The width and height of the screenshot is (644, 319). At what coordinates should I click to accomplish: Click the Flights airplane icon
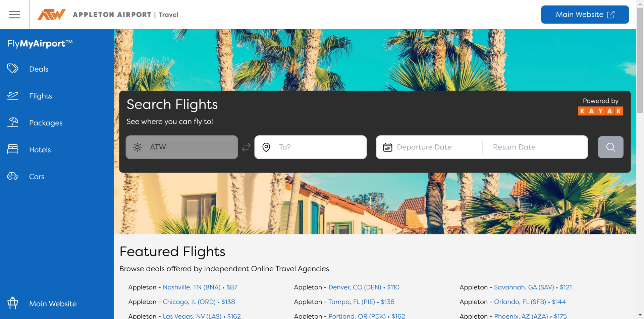[x=13, y=96]
